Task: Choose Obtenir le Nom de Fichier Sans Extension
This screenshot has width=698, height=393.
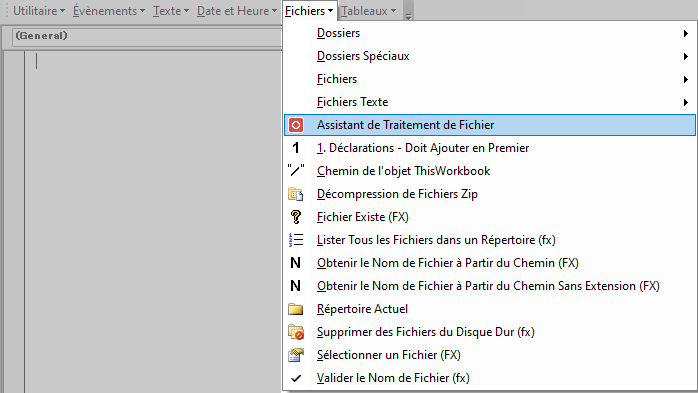Action: tap(489, 286)
